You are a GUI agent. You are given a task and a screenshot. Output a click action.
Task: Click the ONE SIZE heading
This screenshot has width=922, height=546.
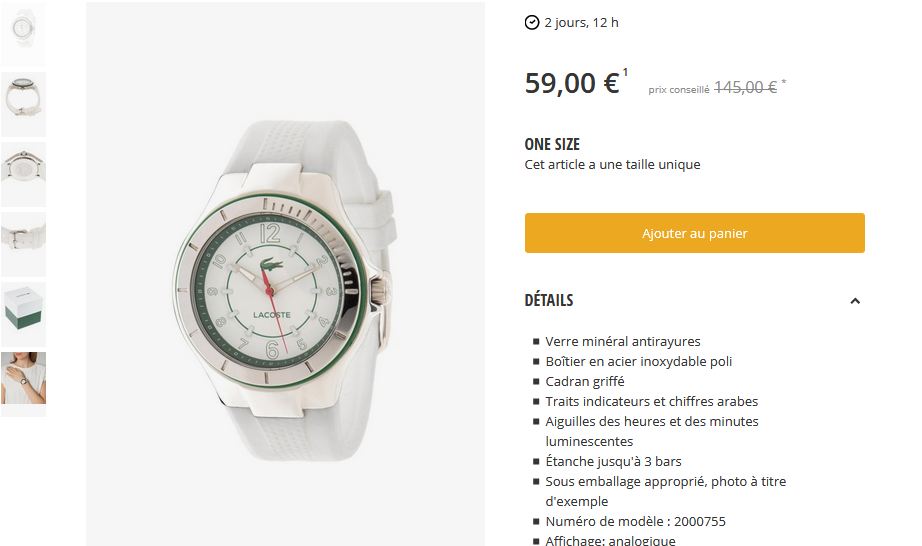coord(552,144)
